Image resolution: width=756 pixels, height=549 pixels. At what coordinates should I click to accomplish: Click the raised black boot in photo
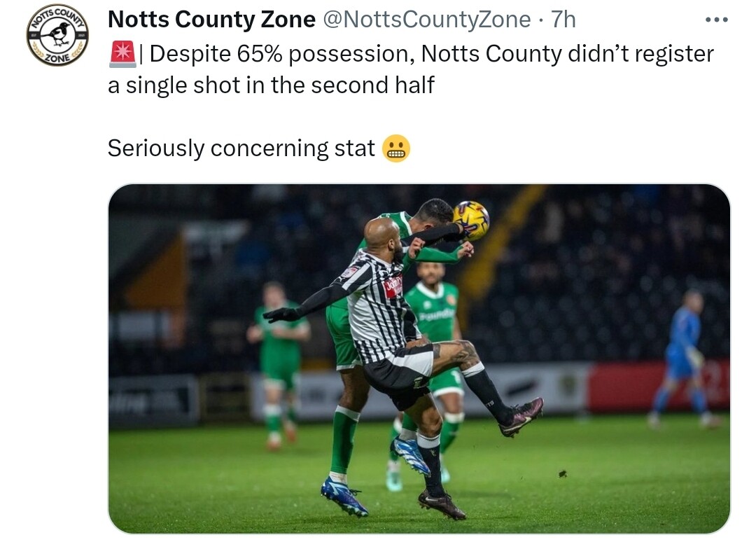tap(521, 417)
